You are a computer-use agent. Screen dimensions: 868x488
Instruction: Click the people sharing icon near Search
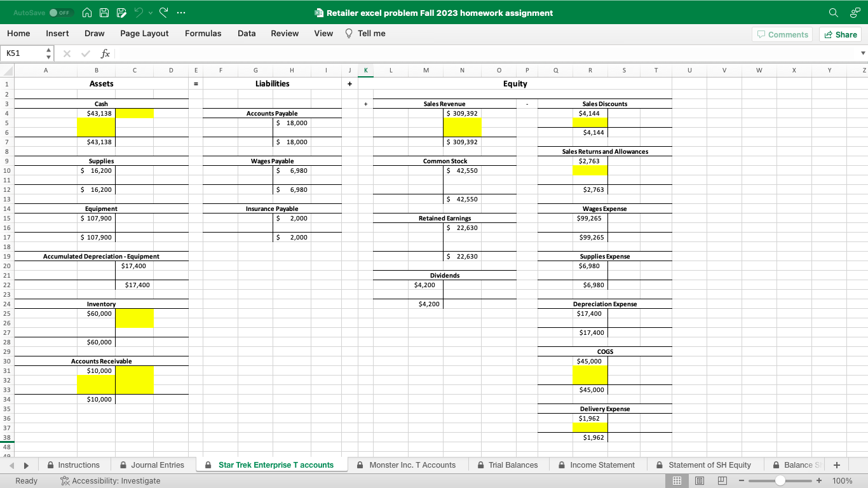click(854, 12)
